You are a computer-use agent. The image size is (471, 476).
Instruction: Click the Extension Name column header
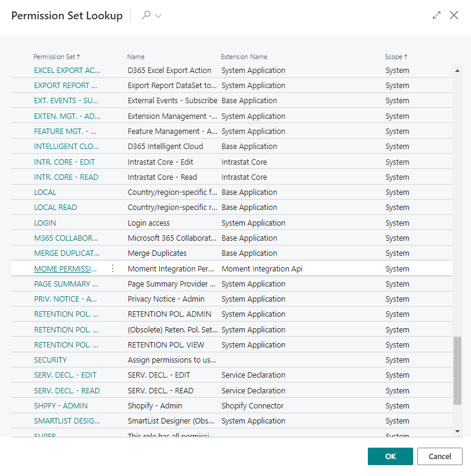coord(244,57)
